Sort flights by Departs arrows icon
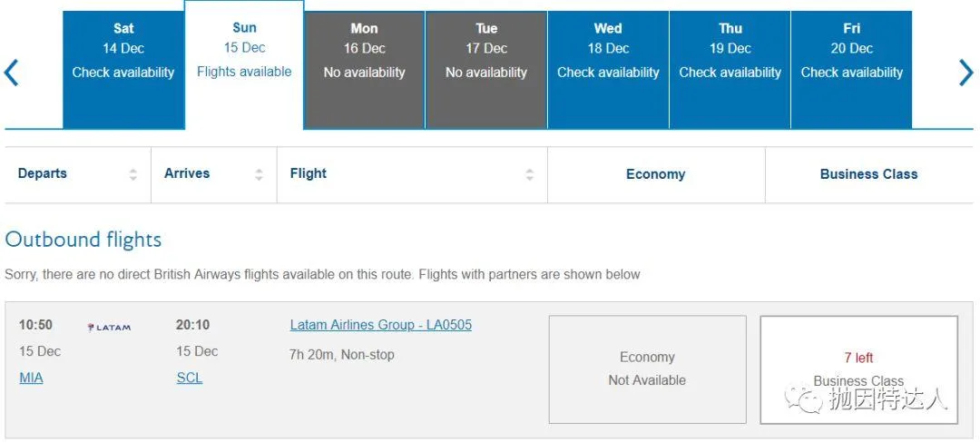This screenshot has width=980, height=442. coord(133,174)
